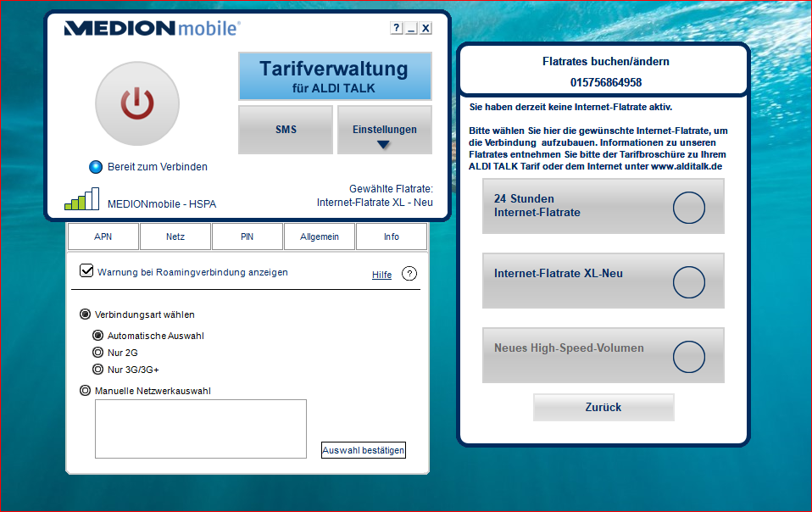
Task: Click the signal strength bars icon
Action: pyautogui.click(x=81, y=199)
